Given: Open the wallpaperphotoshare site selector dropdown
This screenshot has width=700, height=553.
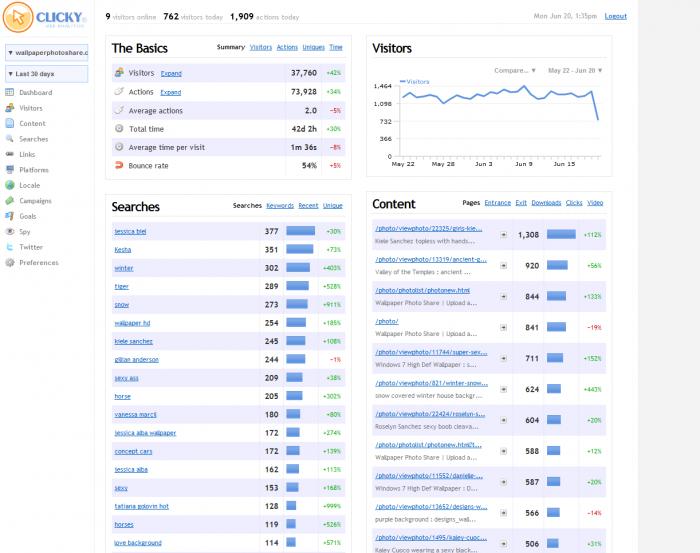Looking at the screenshot, I should click(x=46, y=53).
